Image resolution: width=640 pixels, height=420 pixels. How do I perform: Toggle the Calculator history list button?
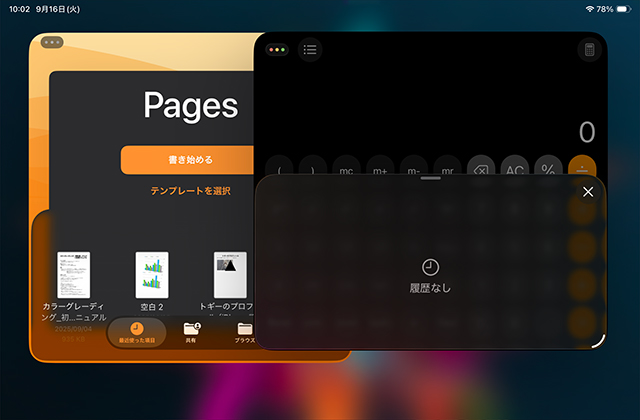coord(310,50)
